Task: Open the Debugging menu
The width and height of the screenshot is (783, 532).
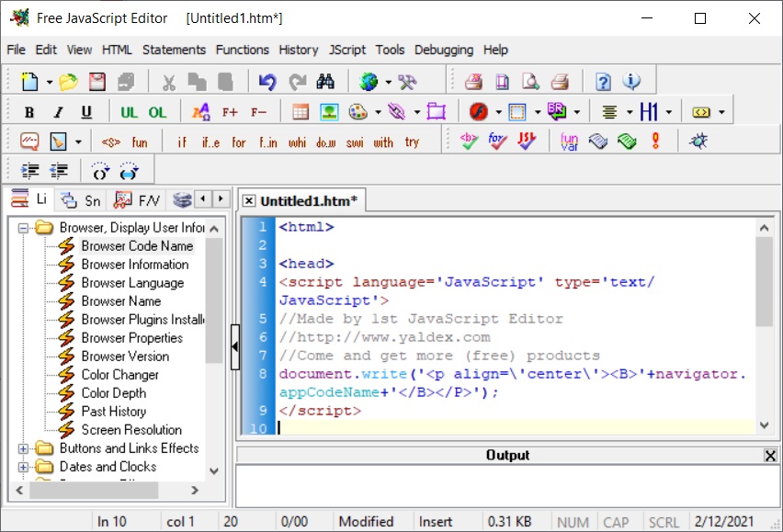Action: pos(444,50)
